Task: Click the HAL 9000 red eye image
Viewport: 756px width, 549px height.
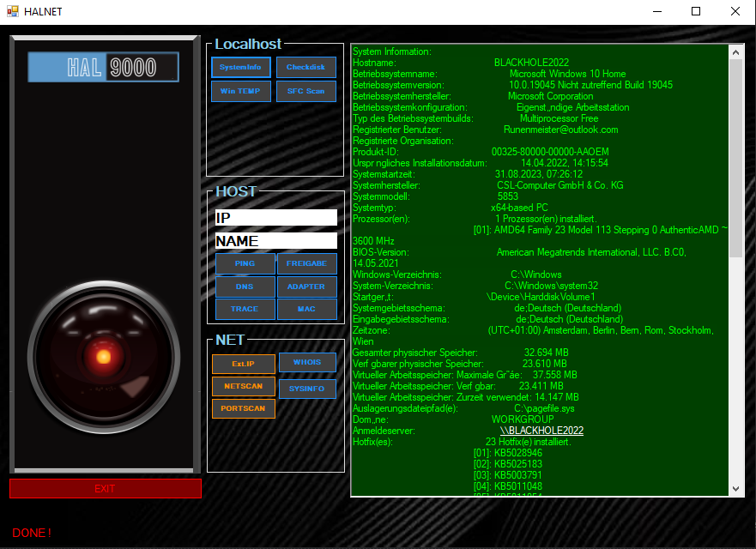Action: pos(104,357)
